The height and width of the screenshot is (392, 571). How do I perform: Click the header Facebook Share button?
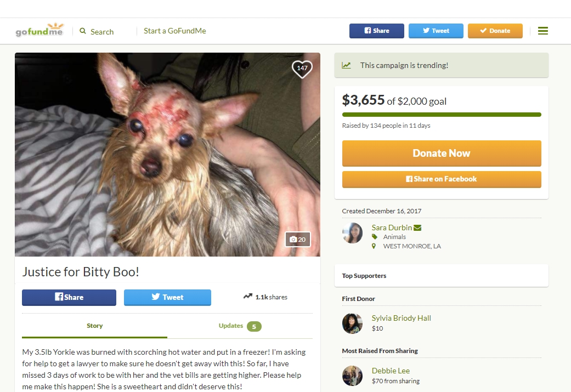(376, 31)
